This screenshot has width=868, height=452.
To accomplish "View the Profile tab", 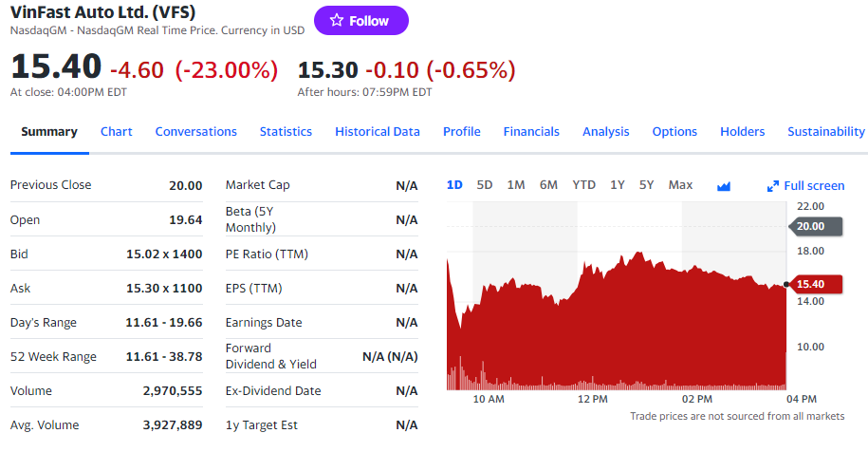I will click(x=462, y=132).
